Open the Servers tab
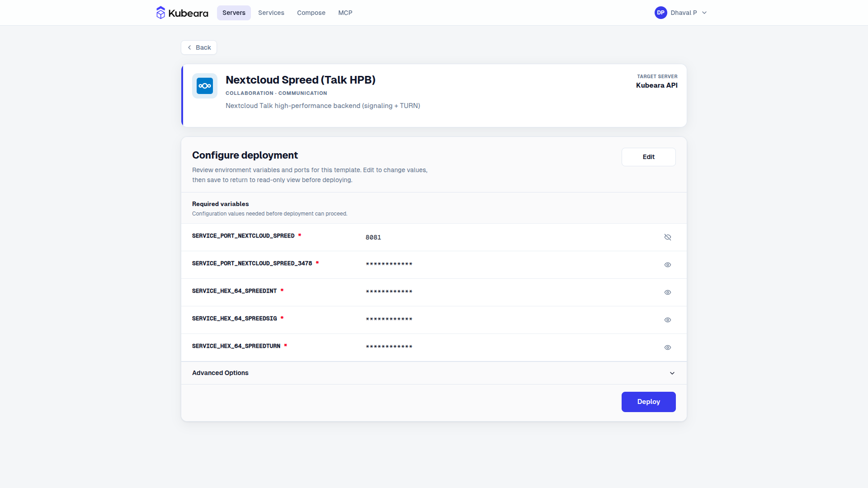Viewport: 868px width, 488px height. point(234,13)
